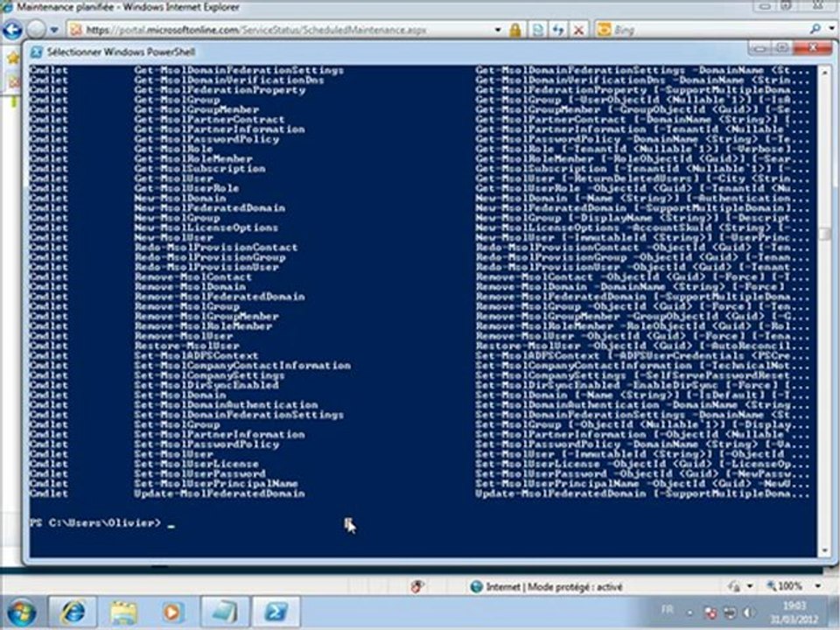Click the status bar privacy report icon
The height and width of the screenshot is (630, 840).
(x=417, y=586)
